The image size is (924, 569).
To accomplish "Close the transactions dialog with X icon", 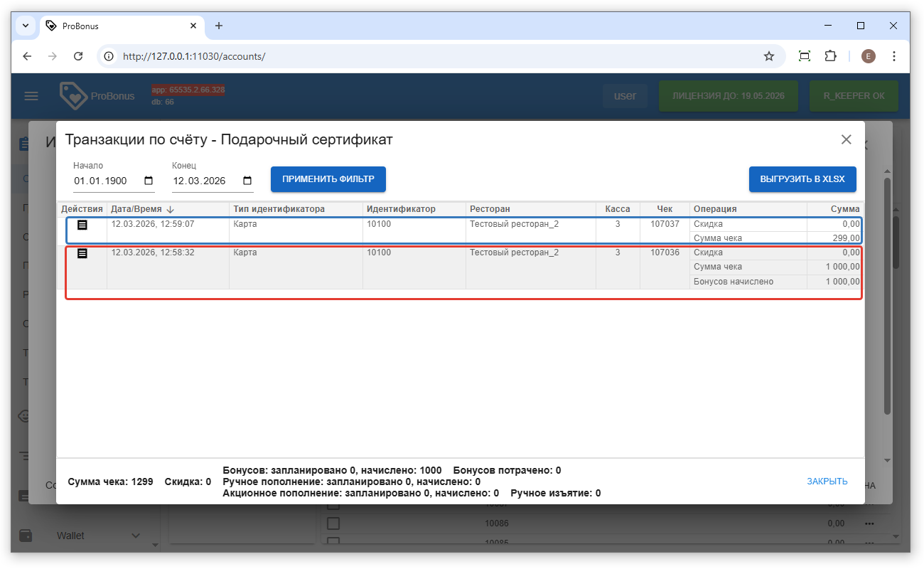I will (x=846, y=139).
